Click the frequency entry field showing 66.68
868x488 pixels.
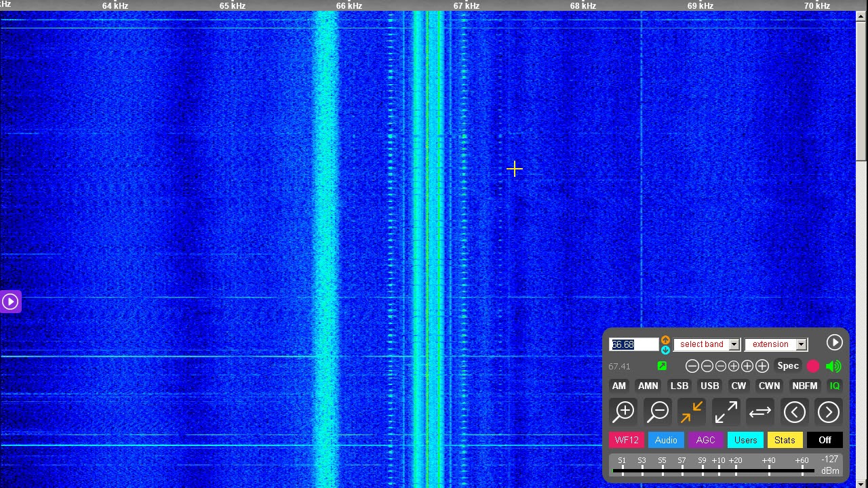click(633, 344)
